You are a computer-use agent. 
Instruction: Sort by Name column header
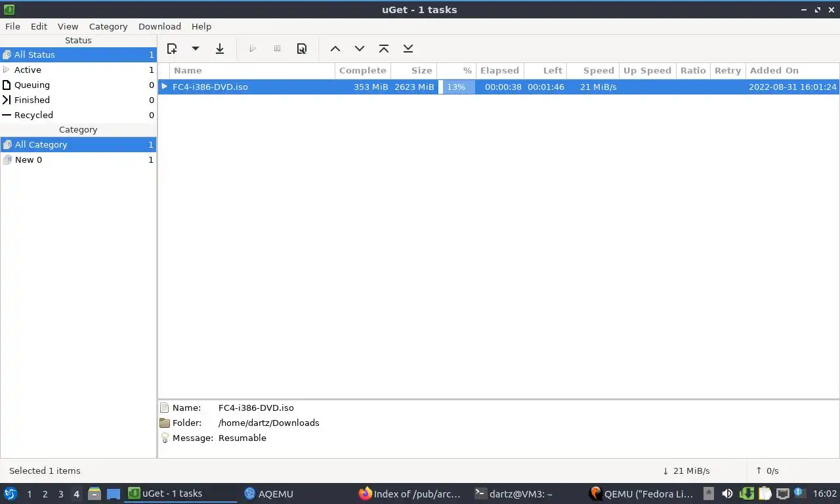pyautogui.click(x=253, y=70)
